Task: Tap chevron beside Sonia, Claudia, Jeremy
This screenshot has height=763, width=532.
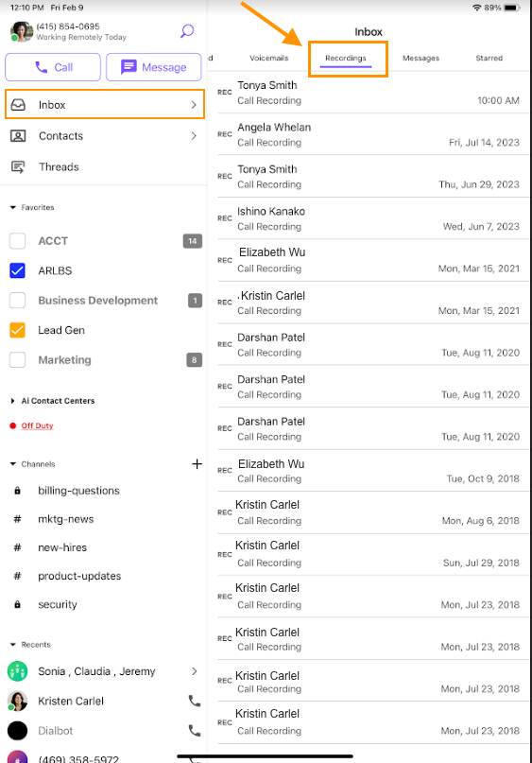Action: click(195, 671)
